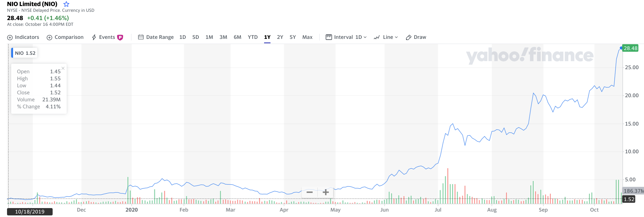This screenshot has width=644, height=217.
Task: Click the Low 1.44 value in tooltip
Action: click(55, 85)
